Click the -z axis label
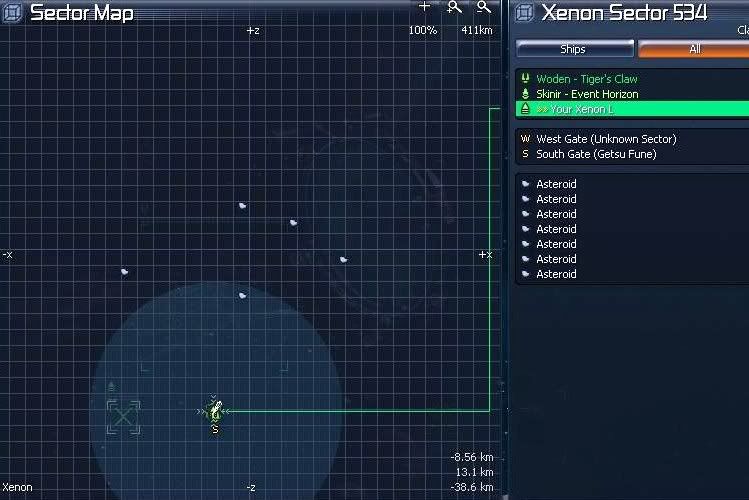The image size is (749, 500). [251, 488]
